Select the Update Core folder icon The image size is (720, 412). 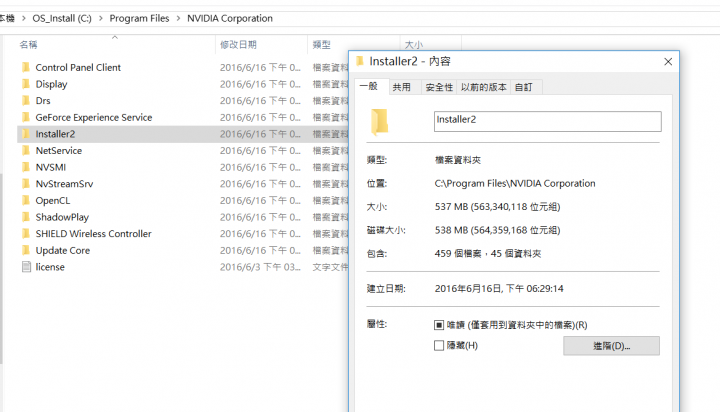(x=26, y=250)
